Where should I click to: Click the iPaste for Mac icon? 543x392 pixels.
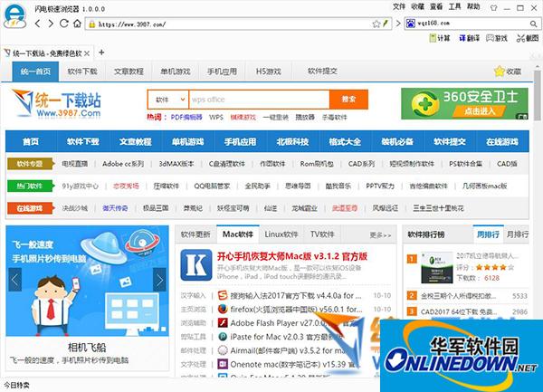coord(223,337)
